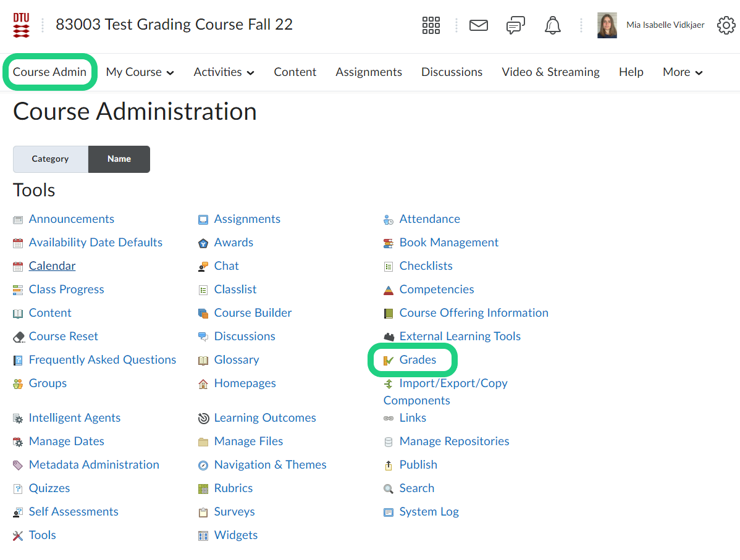The height and width of the screenshot is (560, 740).
Task: Click the DTU logo
Action: pyautogui.click(x=21, y=25)
